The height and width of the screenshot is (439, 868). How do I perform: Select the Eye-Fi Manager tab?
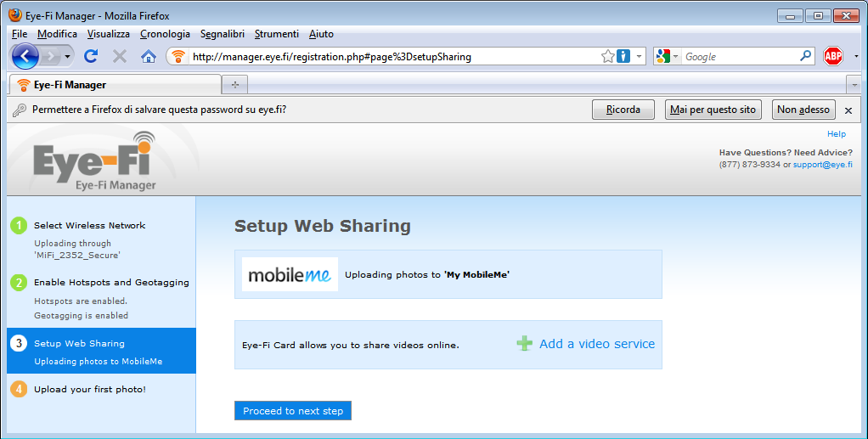tap(116, 85)
